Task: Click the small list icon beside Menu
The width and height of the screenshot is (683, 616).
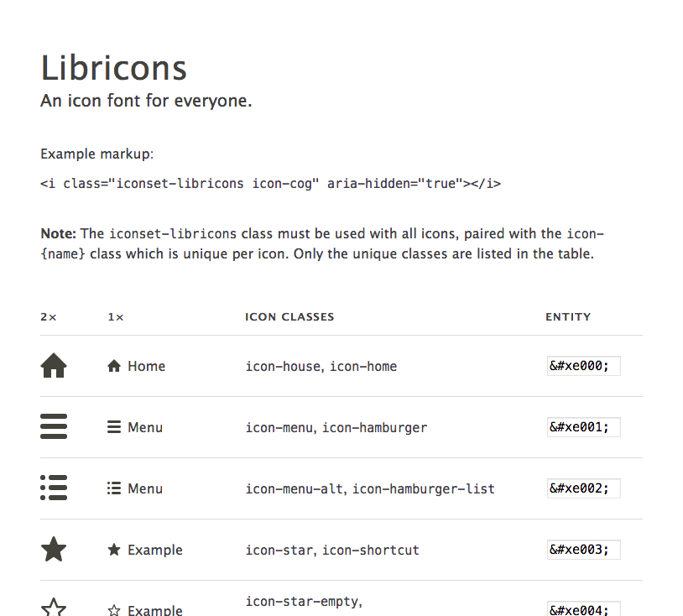Action: (x=114, y=488)
